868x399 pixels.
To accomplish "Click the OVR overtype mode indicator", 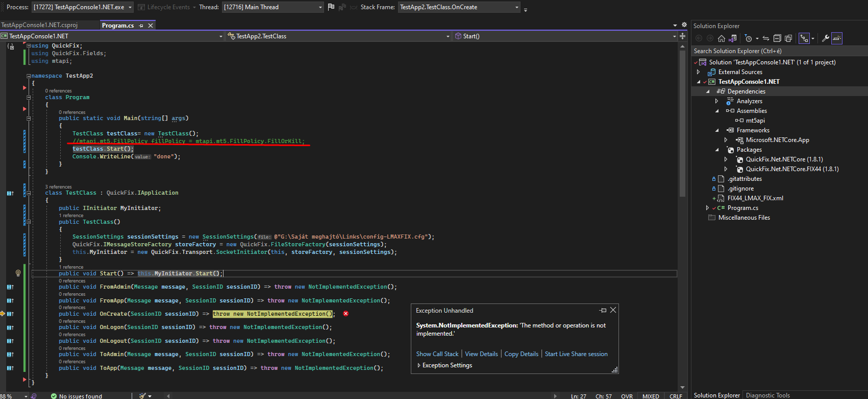I will [627, 396].
